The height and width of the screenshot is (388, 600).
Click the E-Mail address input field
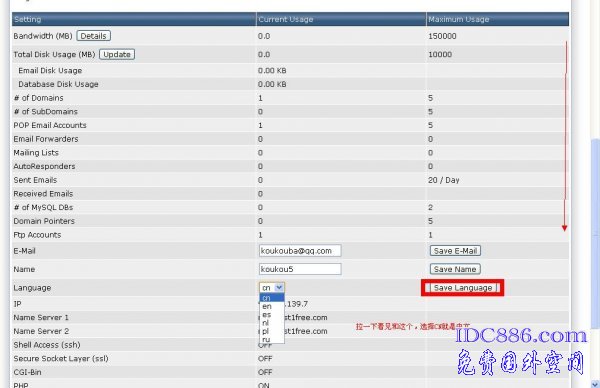pos(300,251)
